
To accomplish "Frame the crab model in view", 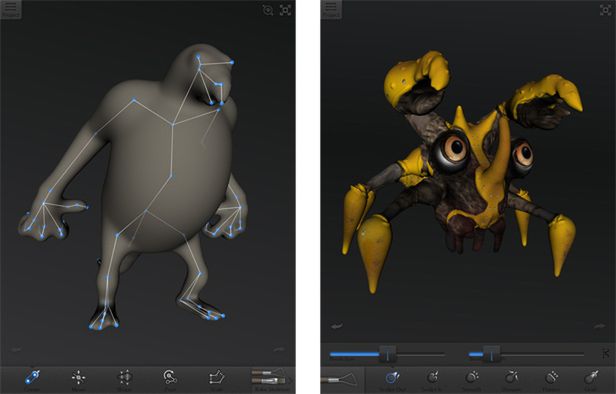I will pos(605,10).
